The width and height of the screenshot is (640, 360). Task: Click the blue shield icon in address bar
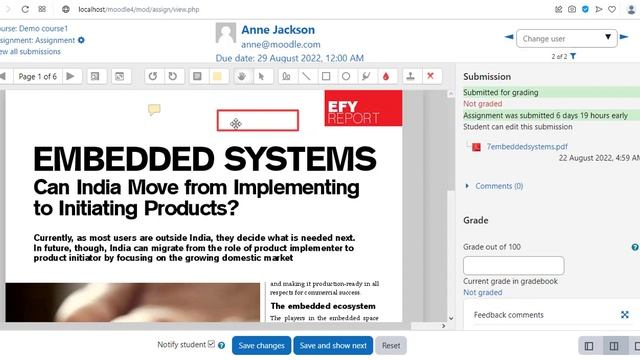coord(585,9)
